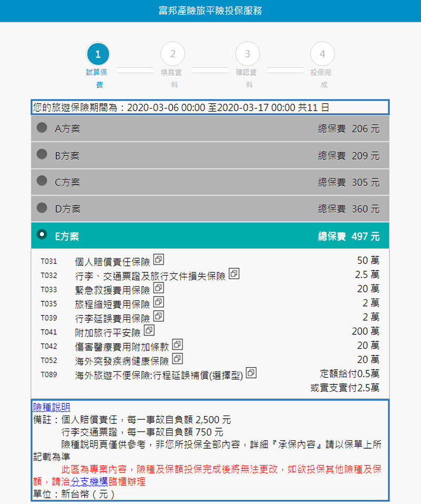Open details icon beside 海外旅遊不便保險:行程延誤補償
Image resolution: width=421 pixels, height=504 pixels.
[x=251, y=372]
